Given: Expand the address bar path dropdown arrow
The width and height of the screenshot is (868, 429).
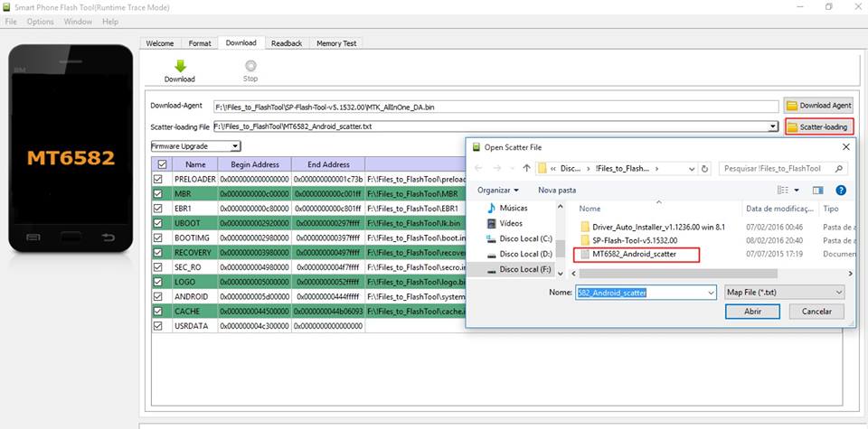Looking at the screenshot, I should click(692, 169).
